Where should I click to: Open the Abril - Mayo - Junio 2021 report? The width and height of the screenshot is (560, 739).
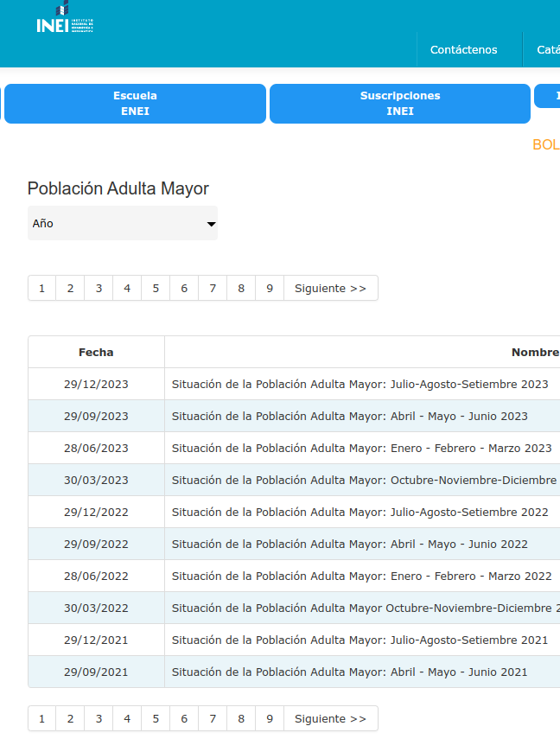pyautogui.click(x=349, y=672)
